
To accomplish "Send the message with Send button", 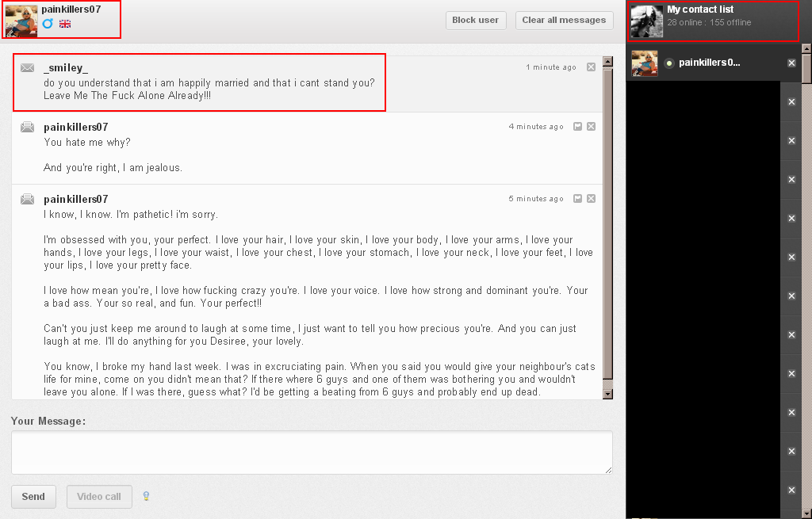I will [33, 497].
